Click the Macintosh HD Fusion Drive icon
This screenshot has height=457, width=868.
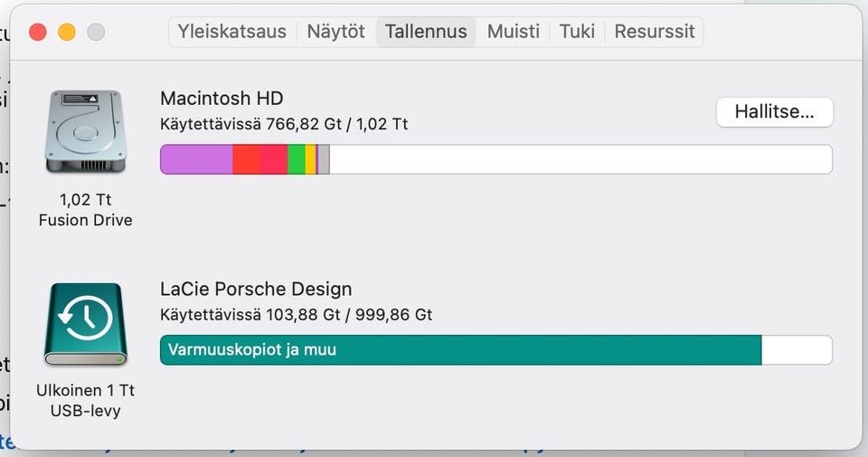(85, 132)
